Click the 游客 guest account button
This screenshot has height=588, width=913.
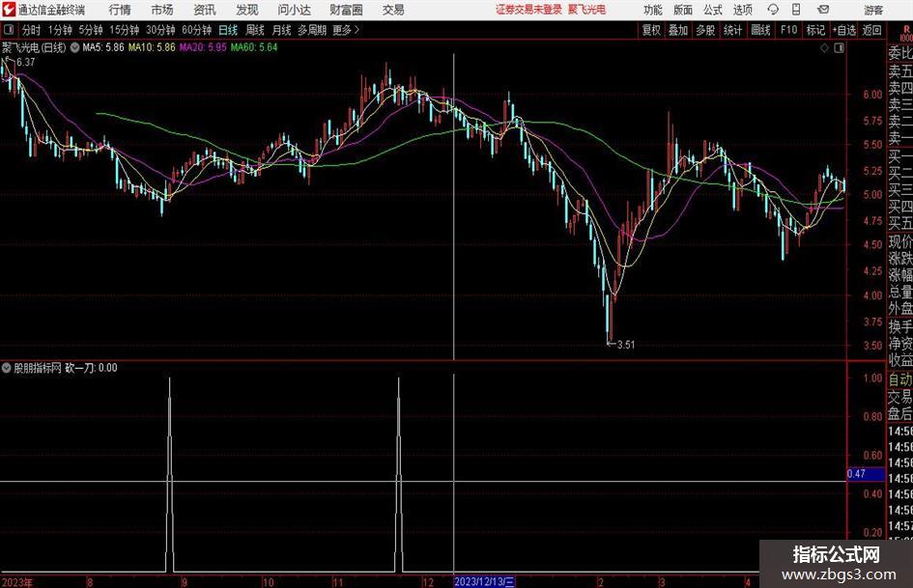click(x=873, y=10)
